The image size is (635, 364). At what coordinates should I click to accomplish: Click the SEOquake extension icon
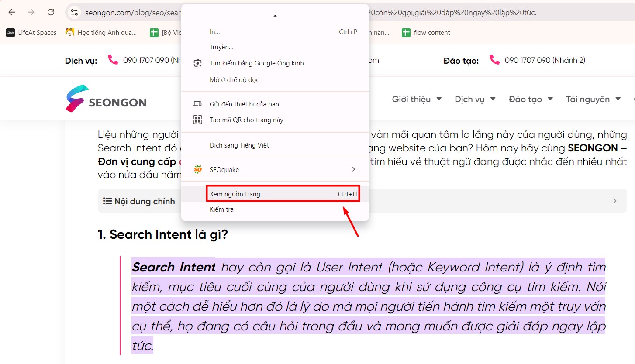[x=197, y=169]
